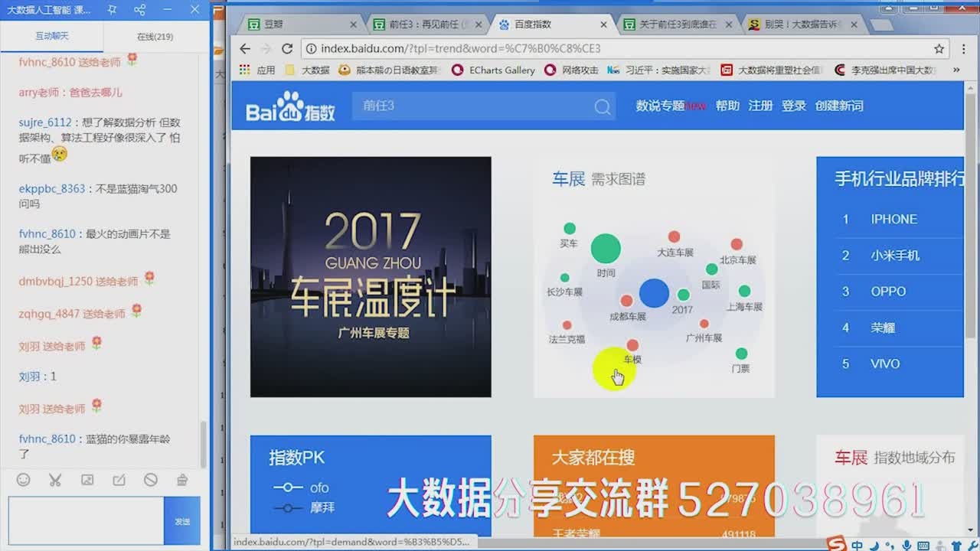
Task: Open the 熊本熊の日语教室 bookmark
Action: pos(390,70)
